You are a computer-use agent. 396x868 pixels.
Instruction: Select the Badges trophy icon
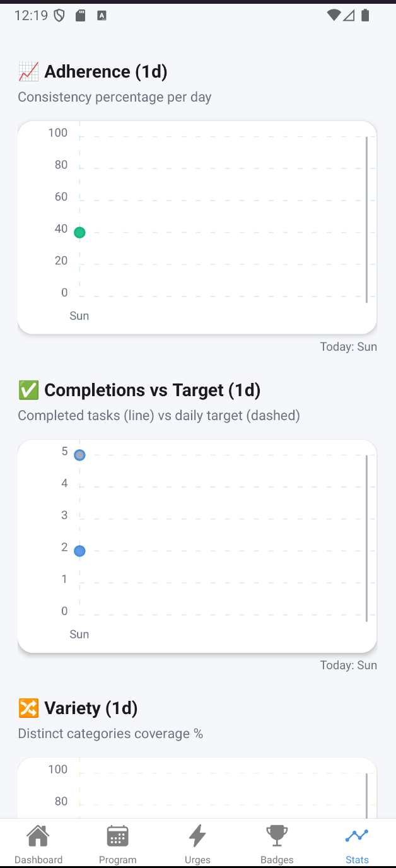pos(277,836)
